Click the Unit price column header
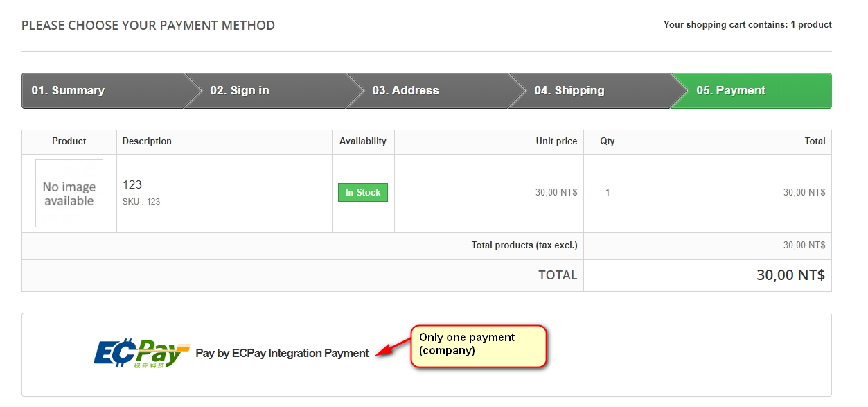Viewport: 868px width, 407px height. (556, 141)
